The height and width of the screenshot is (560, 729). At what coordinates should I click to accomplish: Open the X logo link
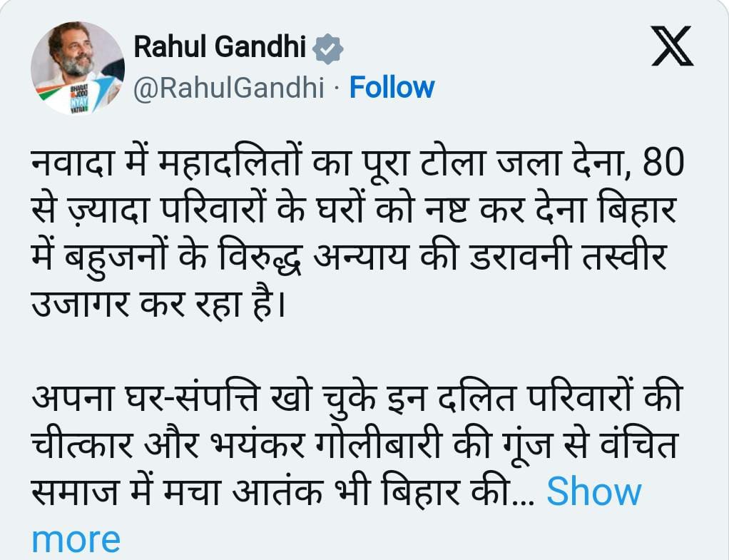tap(672, 46)
